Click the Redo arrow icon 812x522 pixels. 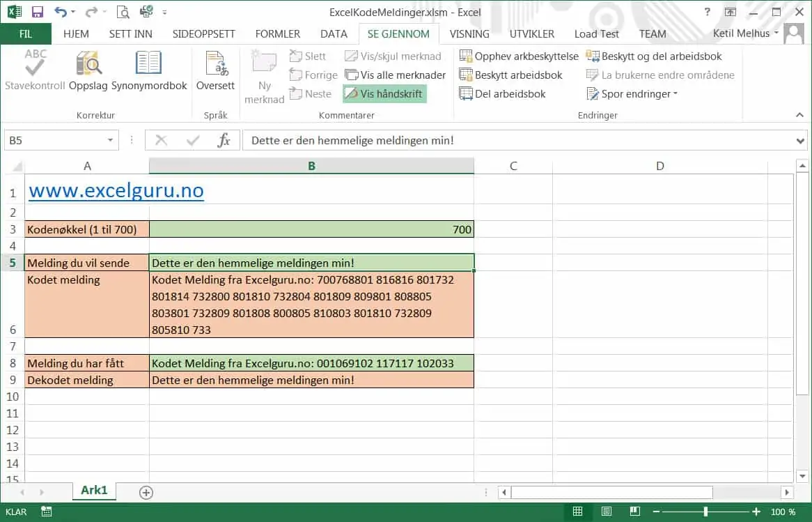click(x=91, y=12)
